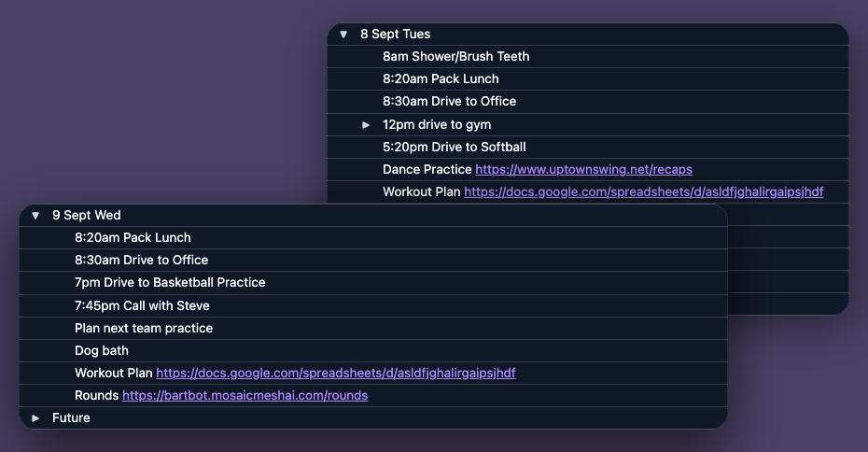Screen dimensions: 868x452
Task: Open the uptownswing.net recaps link
Action: click(583, 170)
